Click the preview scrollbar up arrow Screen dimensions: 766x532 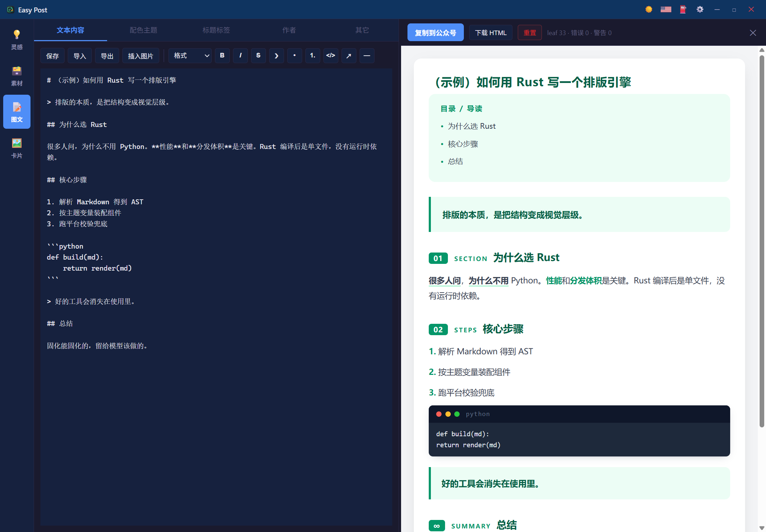click(761, 50)
